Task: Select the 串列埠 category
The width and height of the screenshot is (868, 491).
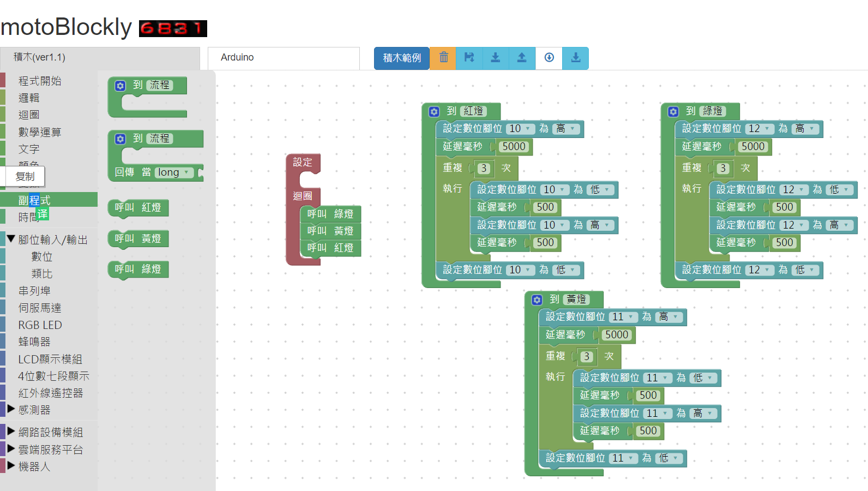Action: pos(34,291)
